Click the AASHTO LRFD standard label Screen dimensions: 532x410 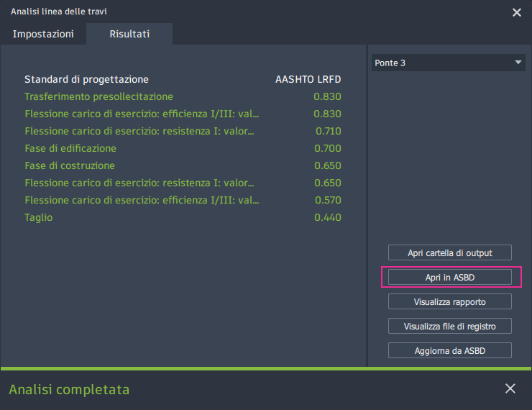(x=308, y=79)
